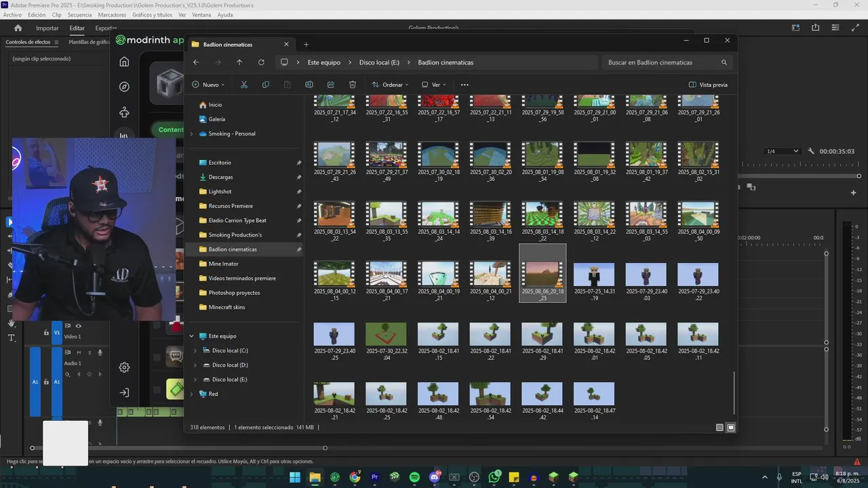The width and height of the screenshot is (868, 488).
Task: Open WhatsApp from the taskbar
Action: tap(494, 477)
